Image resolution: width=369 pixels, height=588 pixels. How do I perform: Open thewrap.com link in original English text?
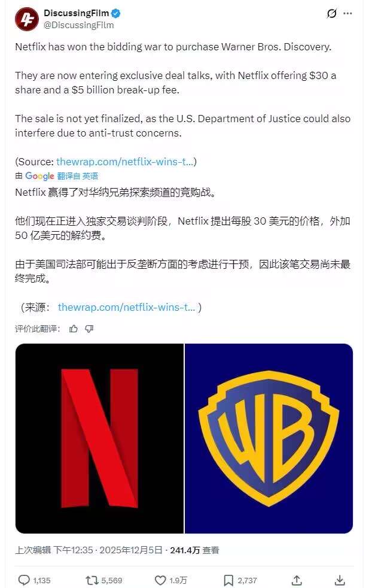tap(125, 162)
